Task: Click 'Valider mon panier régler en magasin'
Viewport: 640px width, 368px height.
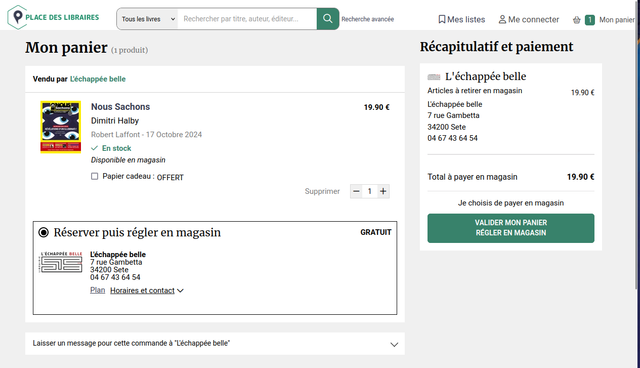Action: (511, 228)
